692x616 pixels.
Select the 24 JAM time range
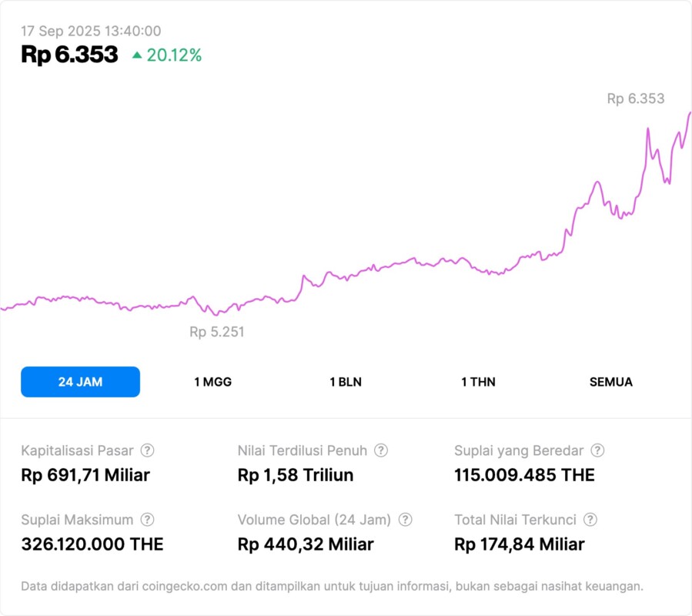point(80,382)
